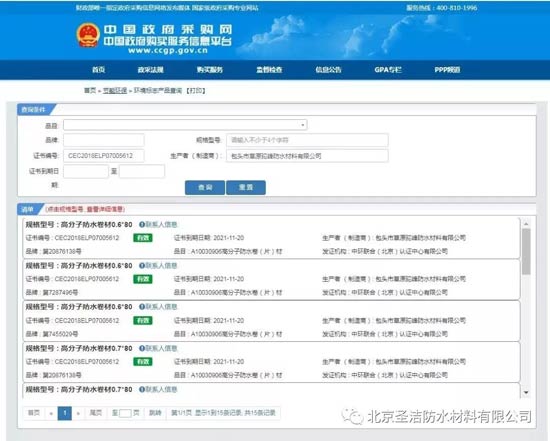Image resolution: width=550 pixels, height=441 pixels.
Task: Click the 节能环保 breadcrumb link
Action: (x=115, y=91)
